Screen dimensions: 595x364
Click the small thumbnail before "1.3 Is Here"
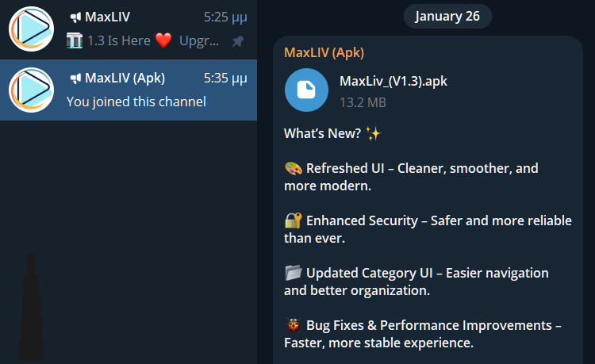(75, 40)
